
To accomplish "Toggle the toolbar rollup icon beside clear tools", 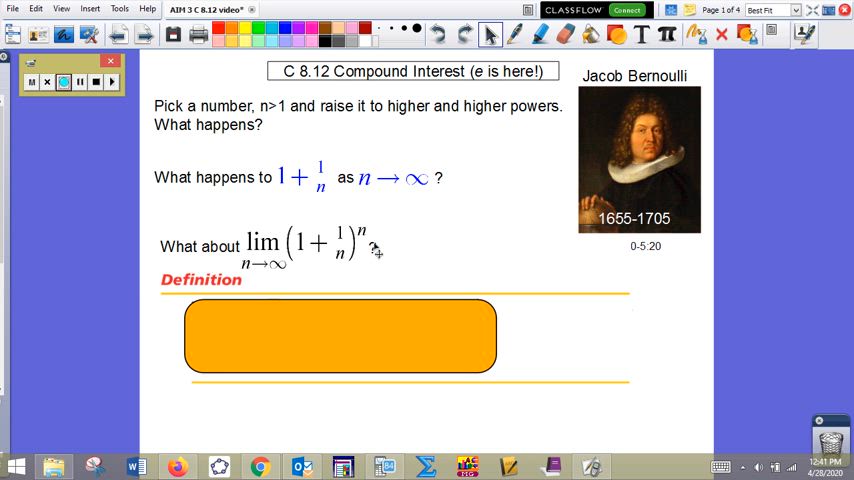I will click(771, 30).
